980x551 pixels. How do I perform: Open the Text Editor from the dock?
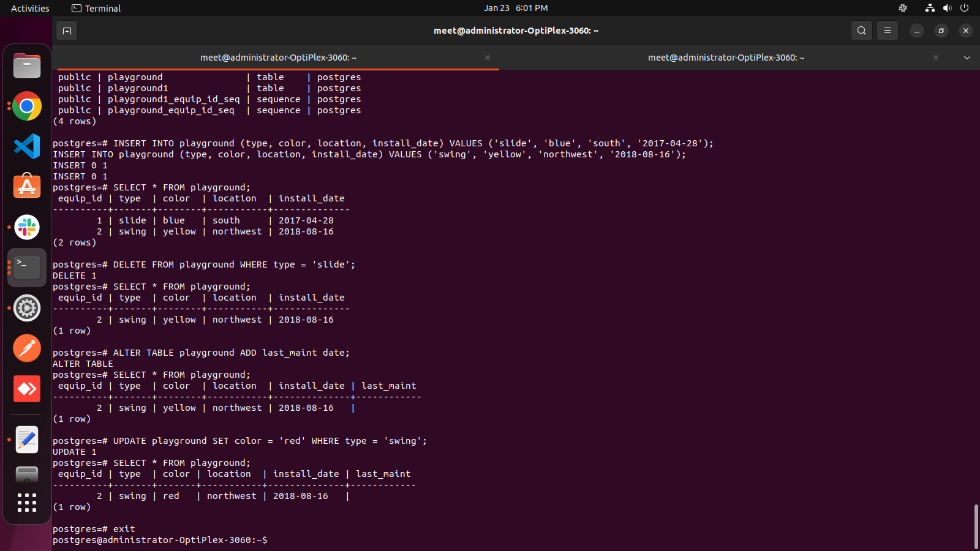26,440
